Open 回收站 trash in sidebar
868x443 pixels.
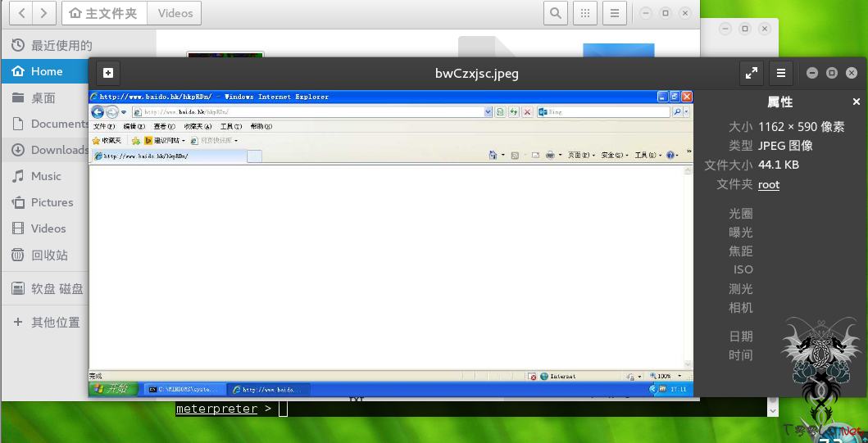coord(45,255)
